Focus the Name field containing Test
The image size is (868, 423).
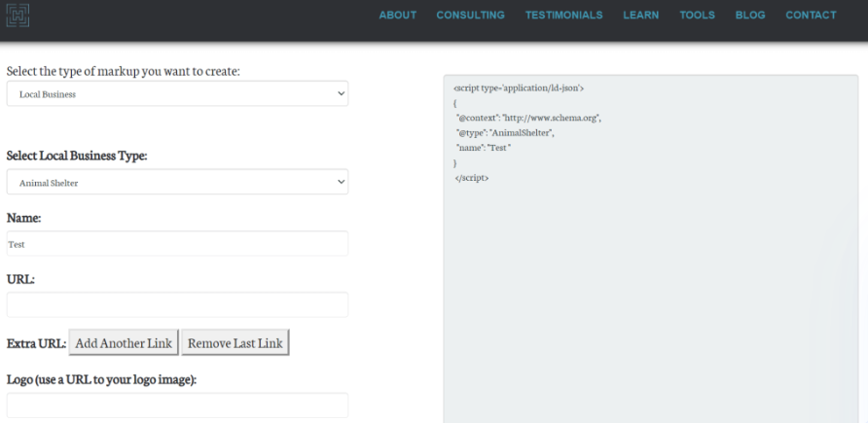[x=177, y=244]
